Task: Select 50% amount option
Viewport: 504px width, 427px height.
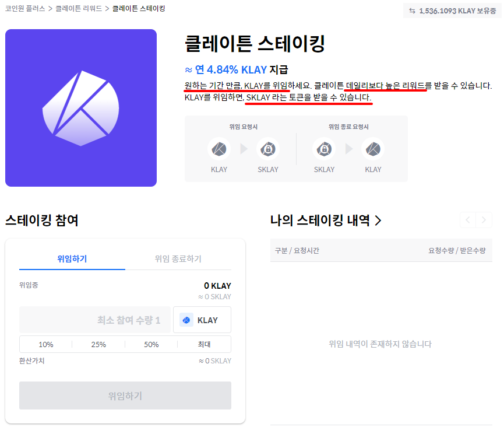Action: tap(151, 344)
